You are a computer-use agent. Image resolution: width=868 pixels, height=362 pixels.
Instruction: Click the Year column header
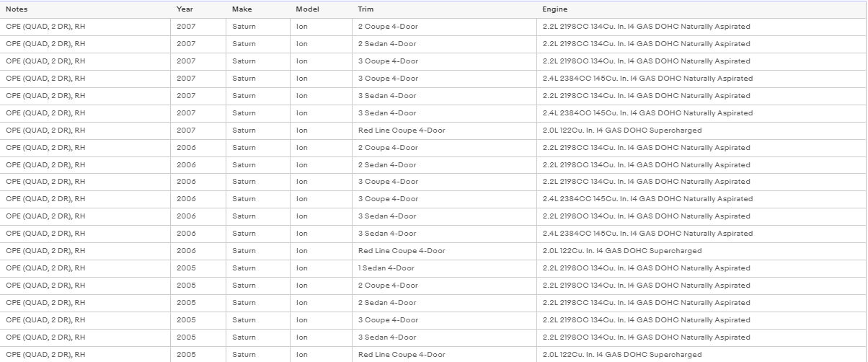coord(198,9)
